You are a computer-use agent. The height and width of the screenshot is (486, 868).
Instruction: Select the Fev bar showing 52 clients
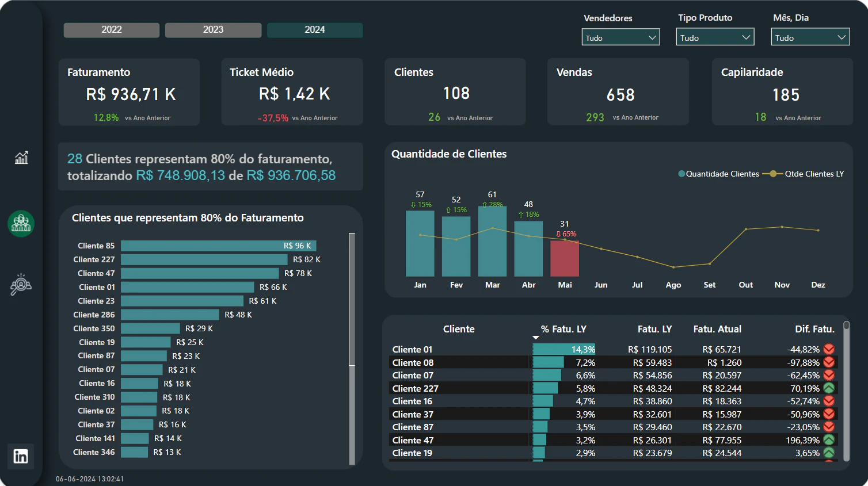coord(456,246)
